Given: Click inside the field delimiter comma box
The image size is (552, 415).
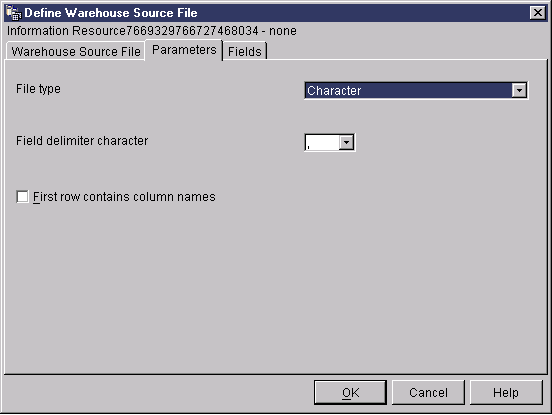Looking at the screenshot, I should [322, 143].
